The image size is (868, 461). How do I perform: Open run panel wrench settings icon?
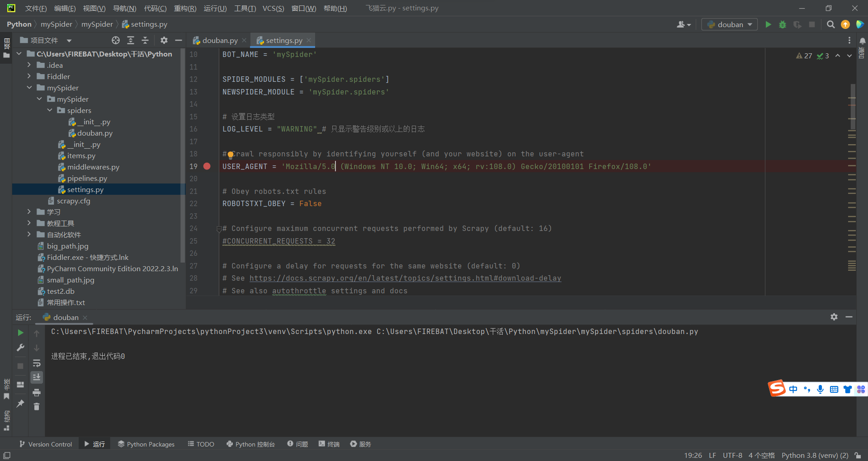coord(20,348)
